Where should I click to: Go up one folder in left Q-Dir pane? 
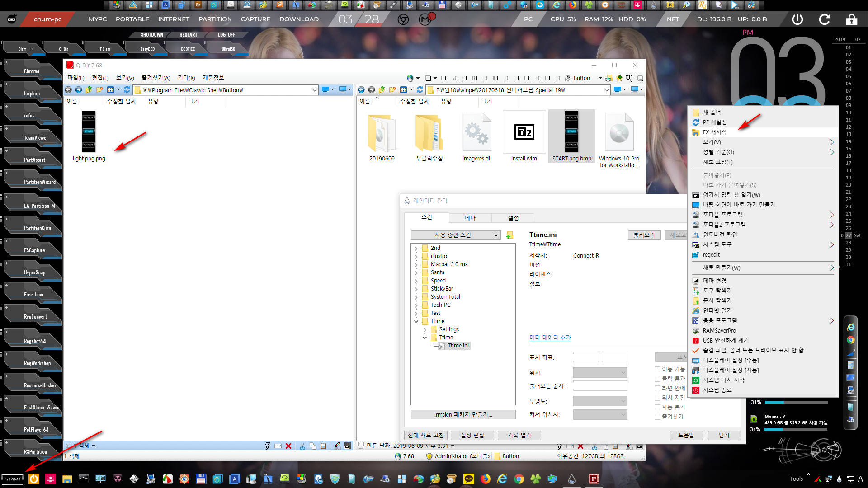[89, 90]
